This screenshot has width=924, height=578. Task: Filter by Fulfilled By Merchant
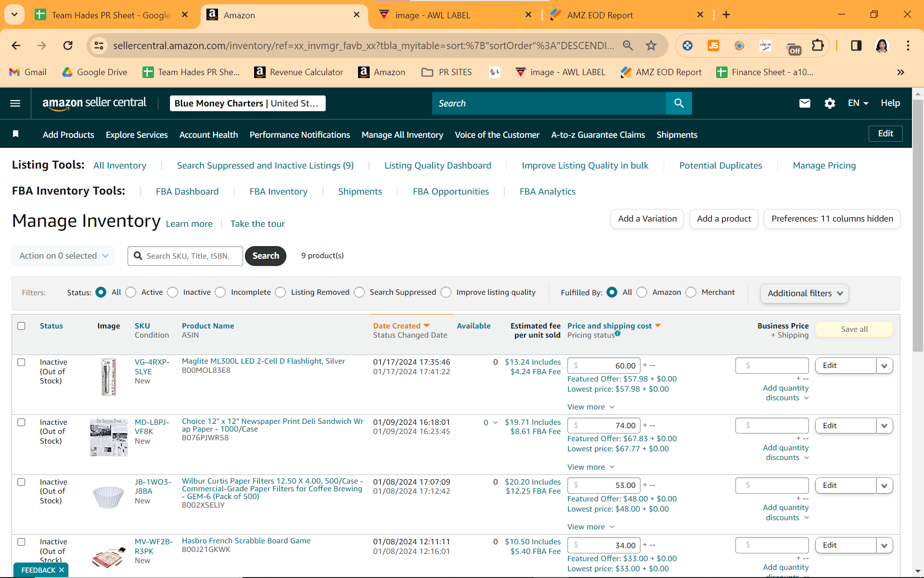[691, 292]
